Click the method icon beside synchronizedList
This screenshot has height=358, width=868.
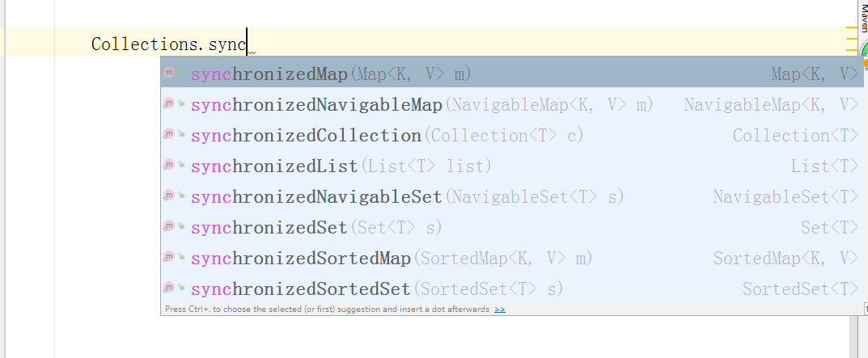pos(169,164)
